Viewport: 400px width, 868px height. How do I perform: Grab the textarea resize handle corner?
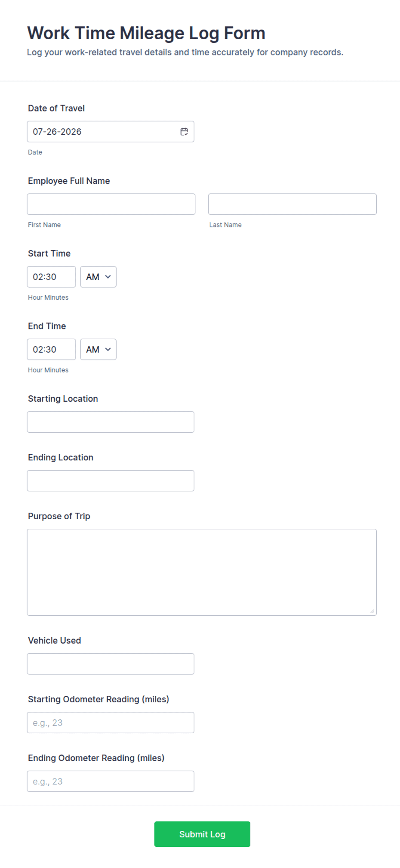(x=372, y=611)
